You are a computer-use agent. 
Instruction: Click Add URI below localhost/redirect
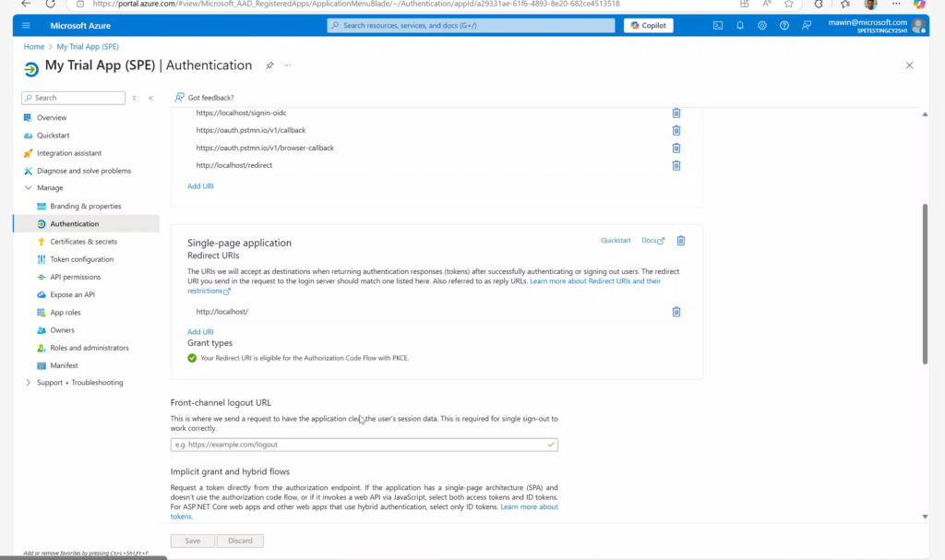[x=200, y=186]
